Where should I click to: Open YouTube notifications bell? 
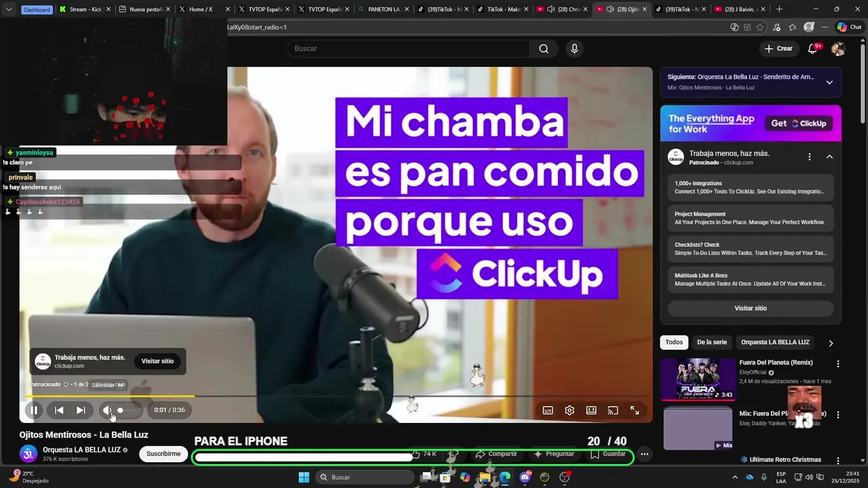point(813,49)
